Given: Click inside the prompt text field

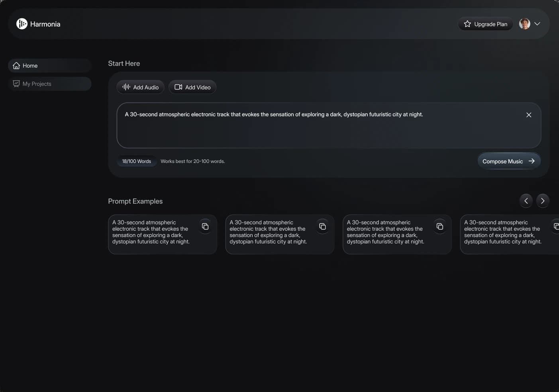Looking at the screenshot, I should pyautogui.click(x=329, y=125).
